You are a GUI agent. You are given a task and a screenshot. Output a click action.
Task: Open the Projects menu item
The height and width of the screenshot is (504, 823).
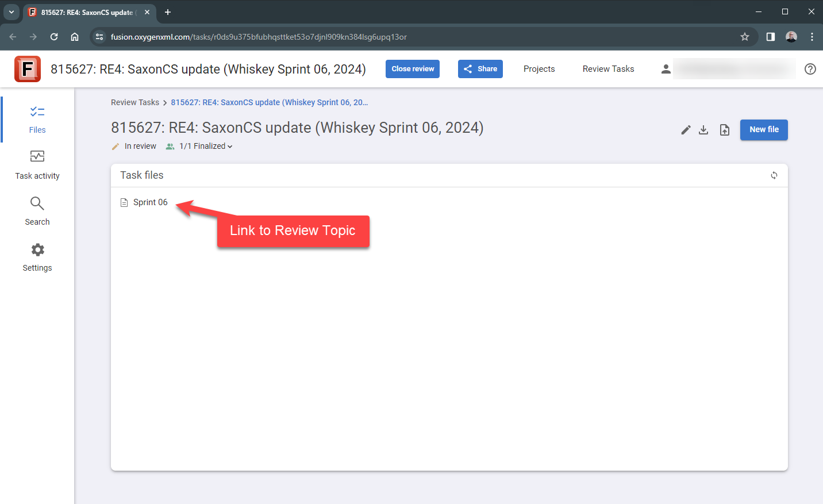point(539,69)
